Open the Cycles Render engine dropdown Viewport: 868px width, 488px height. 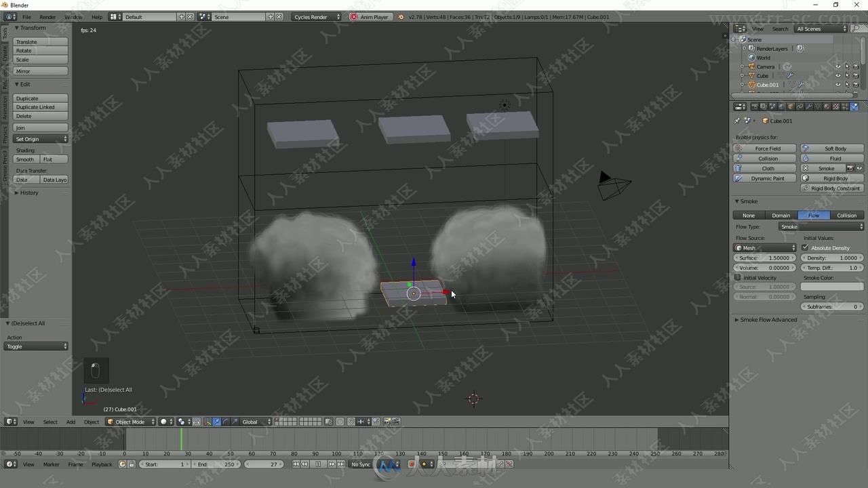(x=316, y=16)
